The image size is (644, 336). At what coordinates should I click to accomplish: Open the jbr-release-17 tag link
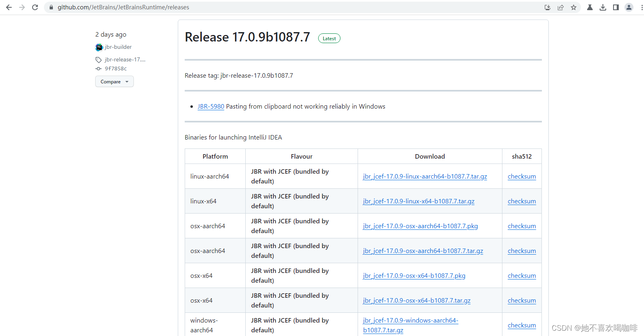coord(125,59)
